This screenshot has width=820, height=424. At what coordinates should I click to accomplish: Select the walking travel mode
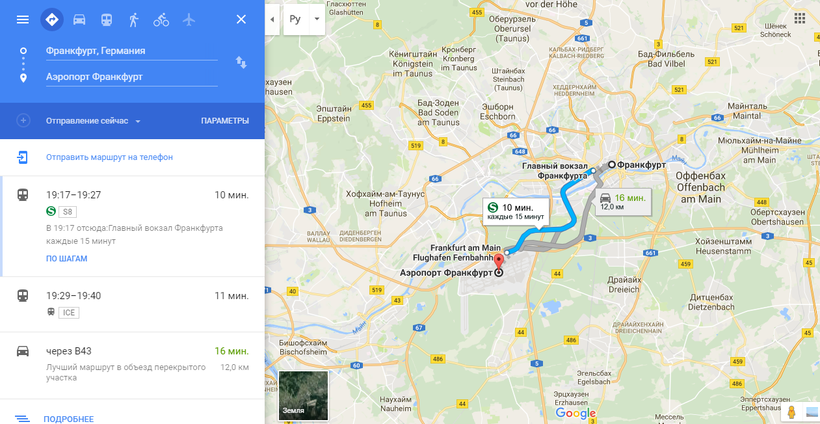[133, 20]
